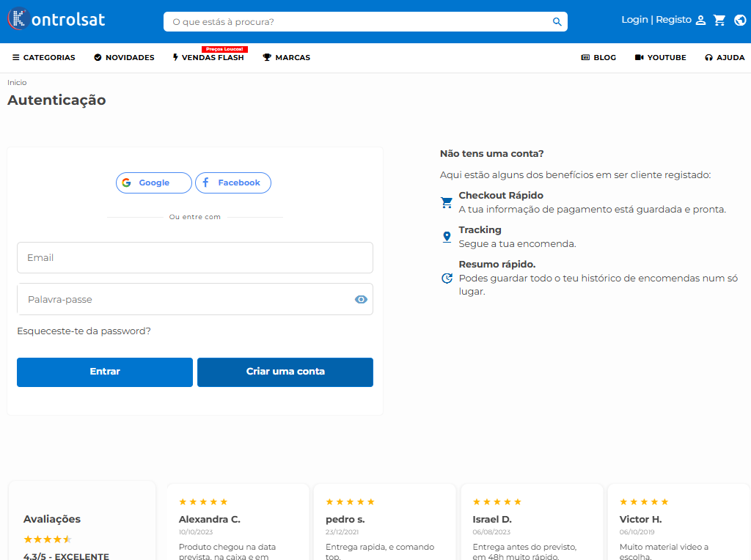Click Criar uma conta button
The image size is (751, 560).
(x=285, y=372)
